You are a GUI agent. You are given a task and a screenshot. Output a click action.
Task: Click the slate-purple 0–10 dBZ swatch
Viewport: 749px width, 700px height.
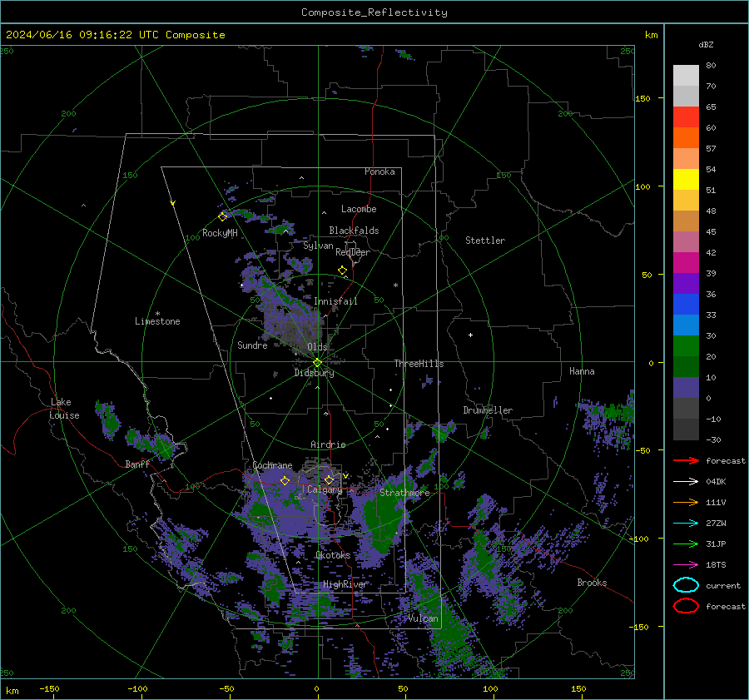[x=686, y=387]
